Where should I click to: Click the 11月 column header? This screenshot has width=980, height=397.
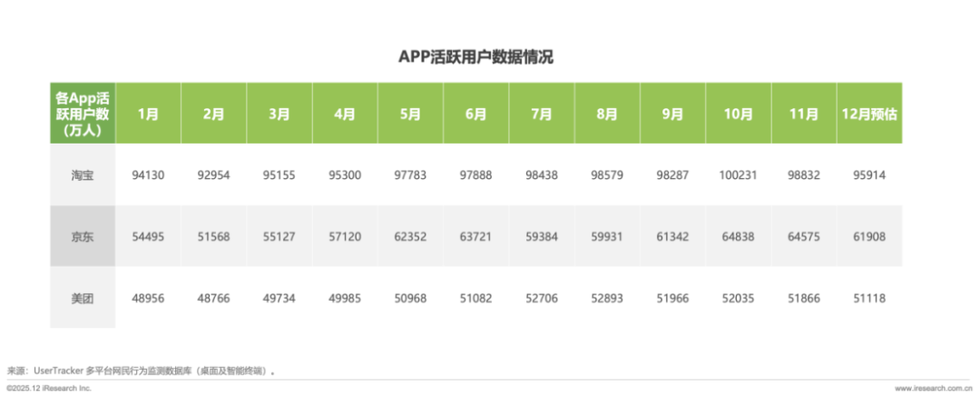click(x=804, y=114)
